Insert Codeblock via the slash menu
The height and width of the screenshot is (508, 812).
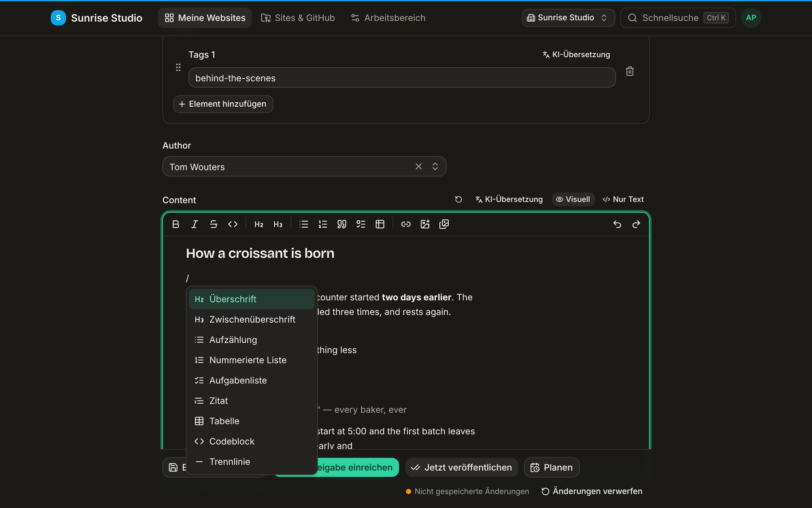click(x=251, y=441)
